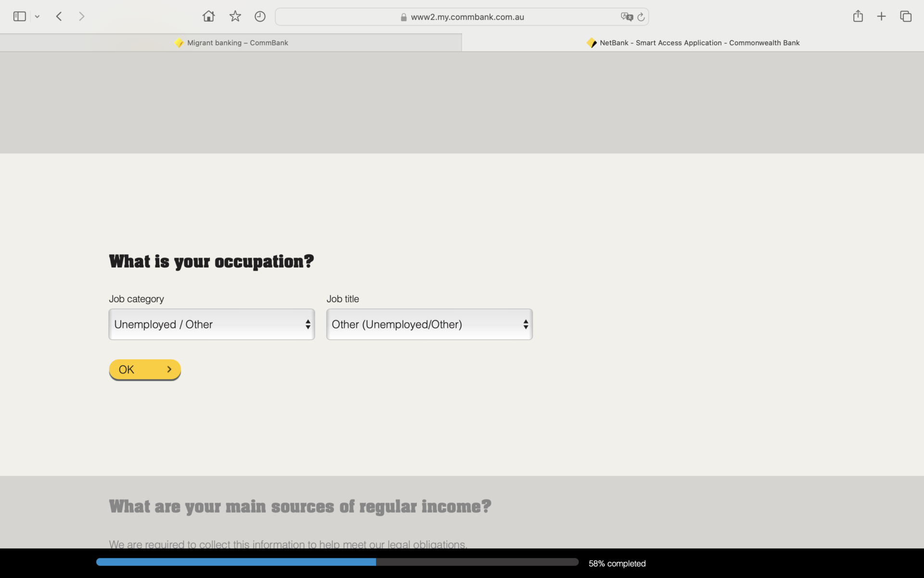This screenshot has height=578, width=924.
Task: Open browsing history clock icon
Action: pyautogui.click(x=260, y=16)
